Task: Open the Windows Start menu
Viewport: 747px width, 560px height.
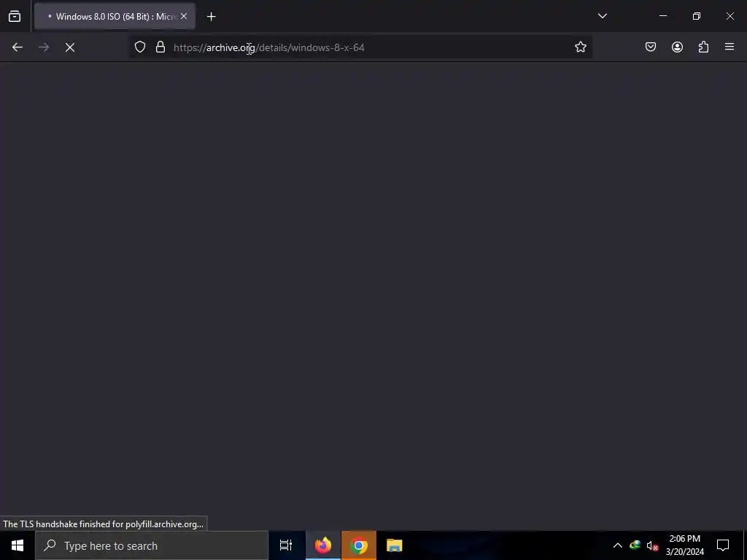Action: (18, 545)
